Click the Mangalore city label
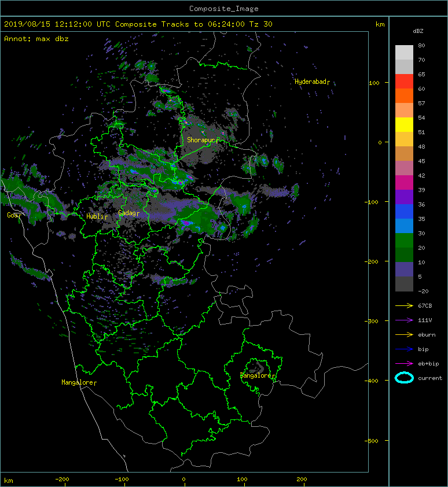This screenshot has height=487, width=448. point(78,382)
